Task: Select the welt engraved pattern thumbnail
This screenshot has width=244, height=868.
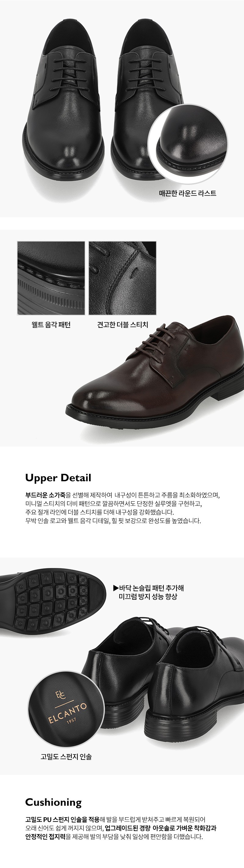Action: click(51, 278)
